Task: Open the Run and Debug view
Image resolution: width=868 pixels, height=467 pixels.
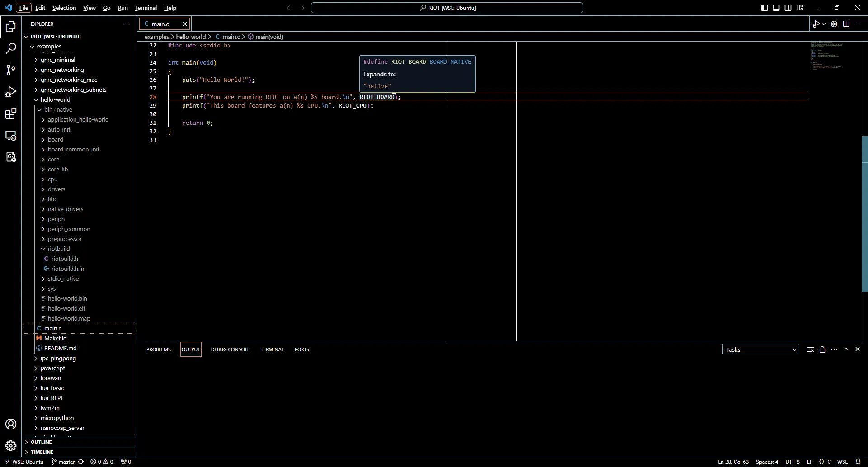Action: pyautogui.click(x=11, y=92)
